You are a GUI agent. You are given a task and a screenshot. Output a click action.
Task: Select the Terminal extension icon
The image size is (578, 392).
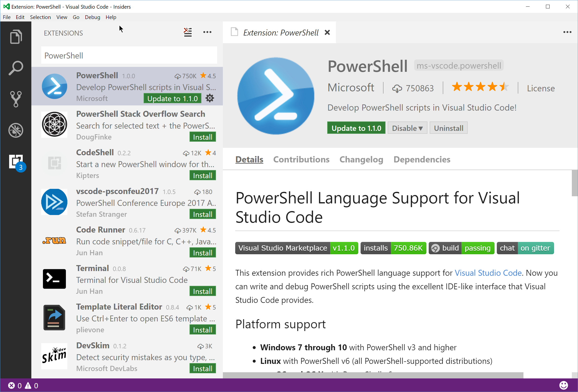(x=54, y=279)
